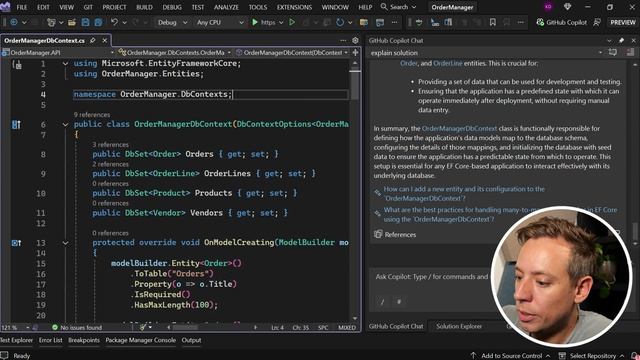The width and height of the screenshot is (640, 360).
Task: Click the References copy icon in chat
Action: (x=378, y=234)
